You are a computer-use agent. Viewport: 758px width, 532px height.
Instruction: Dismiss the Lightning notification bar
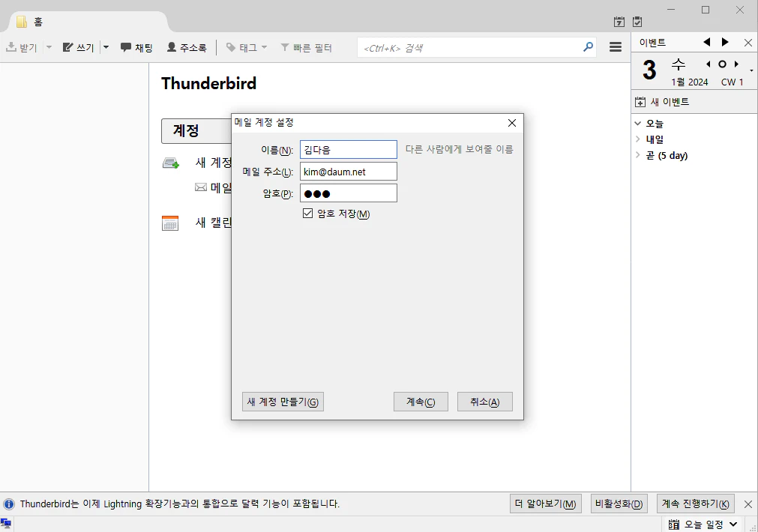[748, 504]
